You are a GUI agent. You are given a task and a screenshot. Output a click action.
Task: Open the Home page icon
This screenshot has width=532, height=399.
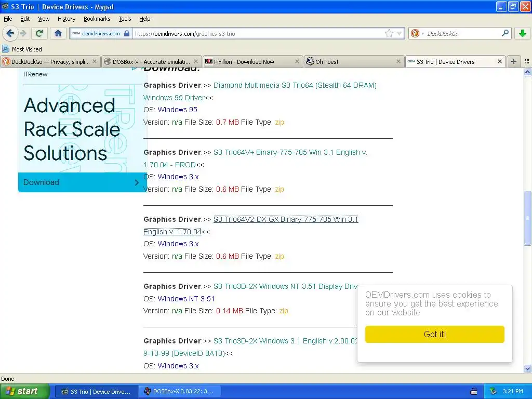click(x=58, y=33)
